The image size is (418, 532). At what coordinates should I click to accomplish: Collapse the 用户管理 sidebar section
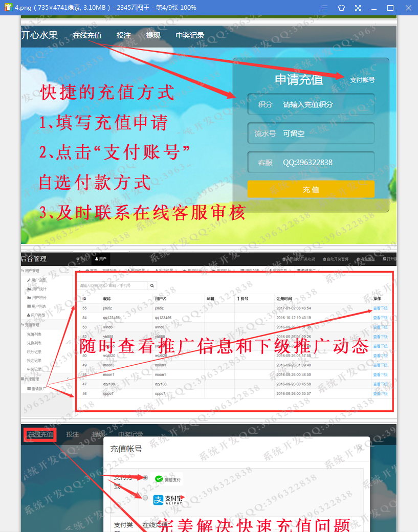point(68,271)
